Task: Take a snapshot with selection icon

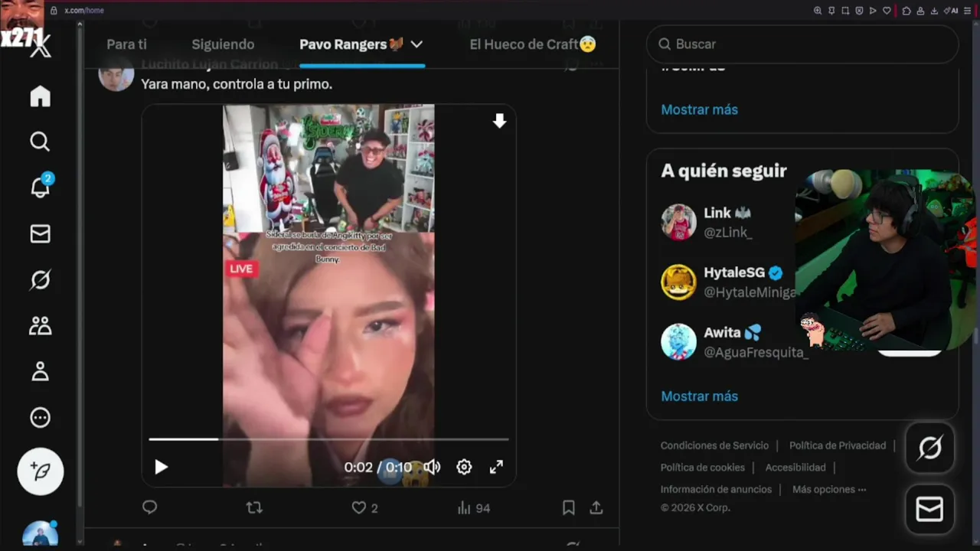Action: coord(845,11)
